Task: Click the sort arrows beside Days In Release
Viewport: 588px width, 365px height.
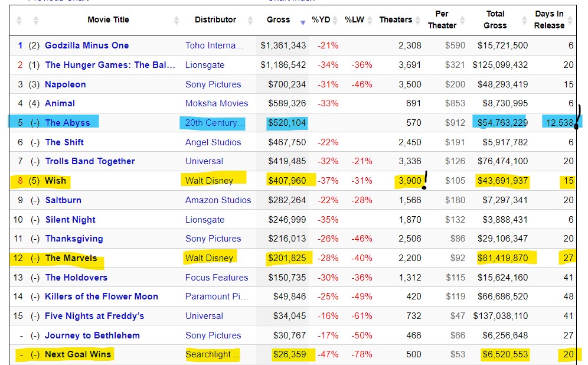Action: pos(571,21)
